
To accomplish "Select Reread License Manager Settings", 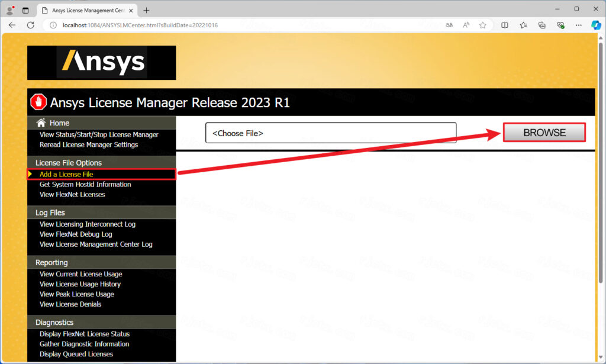I will (x=89, y=144).
